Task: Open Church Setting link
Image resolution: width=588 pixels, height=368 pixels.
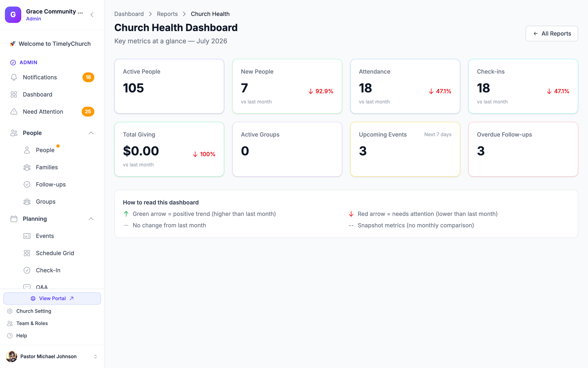Action: click(34, 311)
